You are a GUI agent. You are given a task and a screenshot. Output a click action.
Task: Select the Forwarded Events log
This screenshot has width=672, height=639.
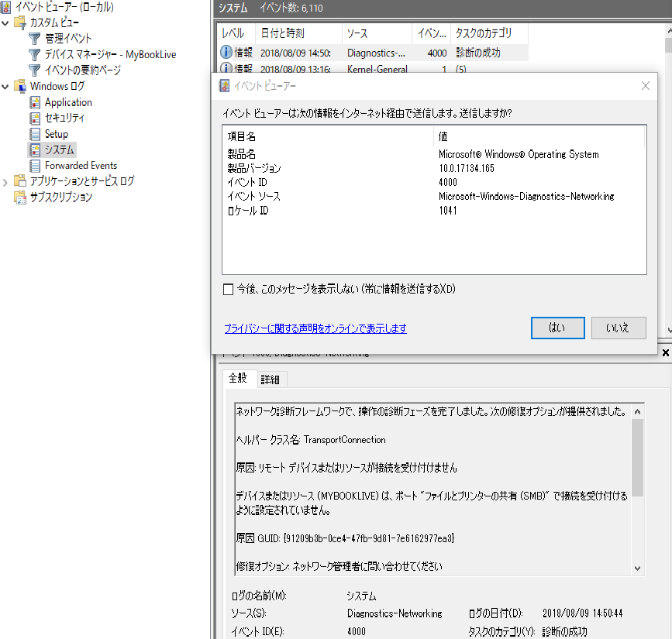coord(81,166)
